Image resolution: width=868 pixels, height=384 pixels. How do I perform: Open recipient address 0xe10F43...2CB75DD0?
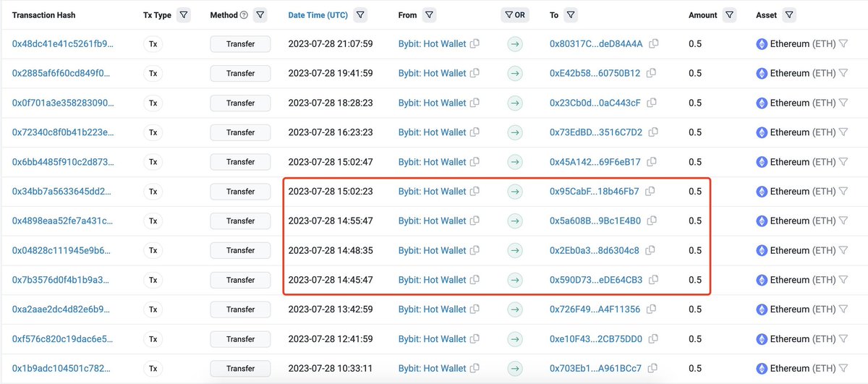point(596,338)
